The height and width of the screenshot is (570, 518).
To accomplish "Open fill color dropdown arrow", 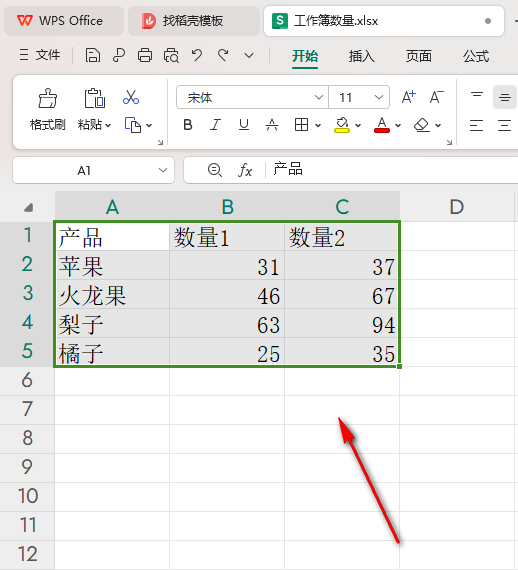I will pos(358,125).
